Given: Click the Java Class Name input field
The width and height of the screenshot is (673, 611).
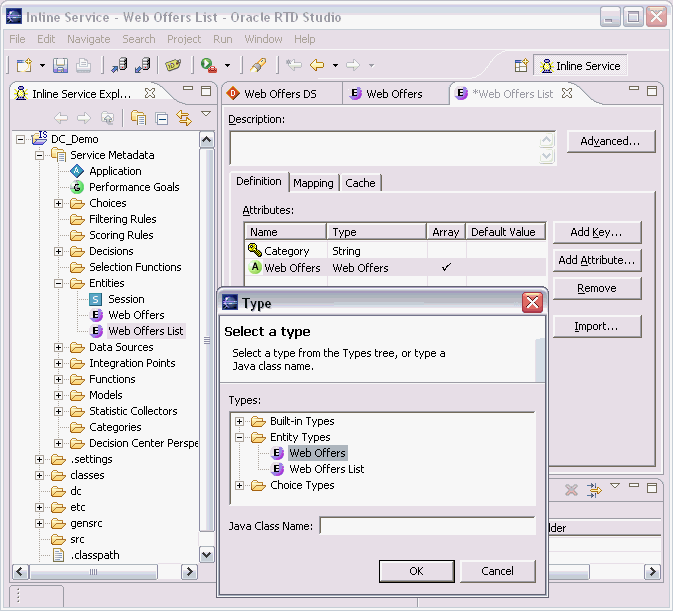Looking at the screenshot, I should tap(427, 526).
